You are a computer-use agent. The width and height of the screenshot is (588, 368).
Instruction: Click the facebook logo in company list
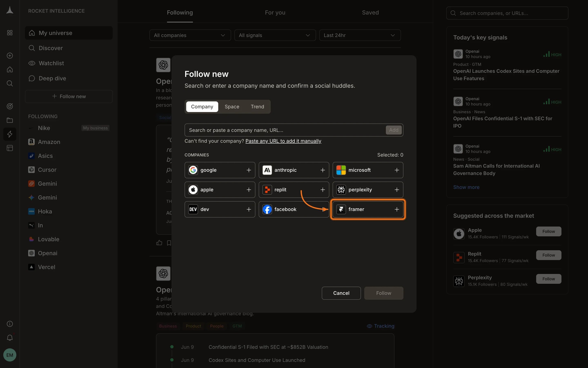coord(267,209)
